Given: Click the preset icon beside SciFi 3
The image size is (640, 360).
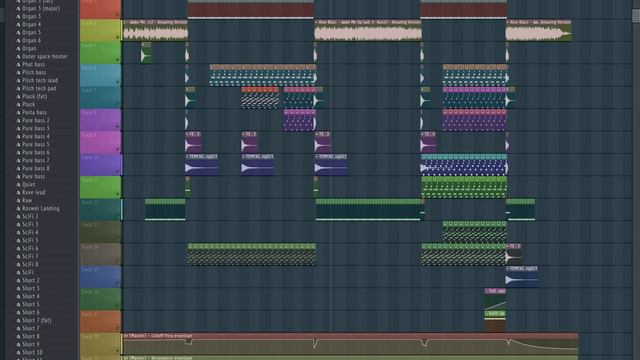Looking at the screenshot, I should 18,224.
